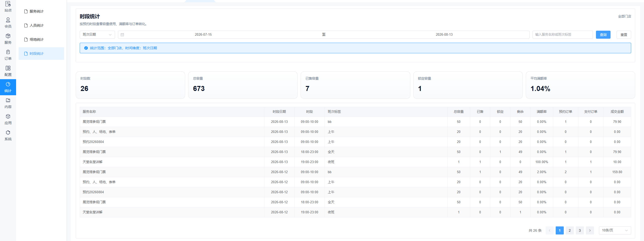Click the 时段数 summary card
644x241 pixels.
pyautogui.click(x=130, y=85)
